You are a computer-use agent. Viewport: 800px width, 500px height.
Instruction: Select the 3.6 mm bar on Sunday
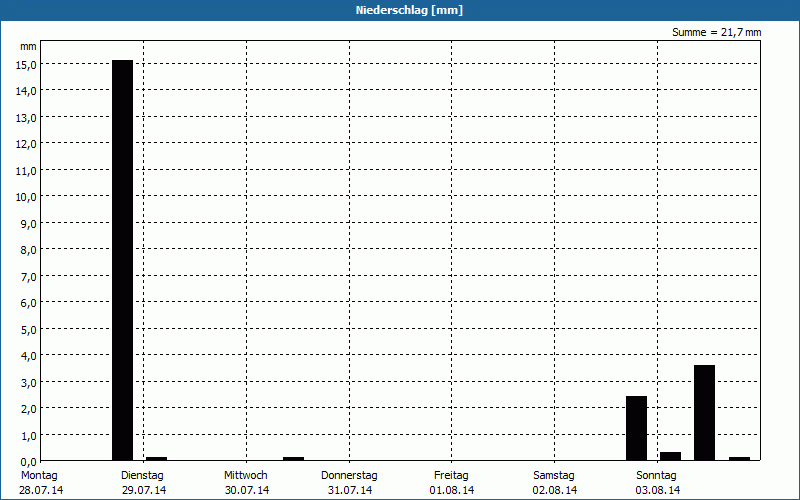[x=705, y=413]
